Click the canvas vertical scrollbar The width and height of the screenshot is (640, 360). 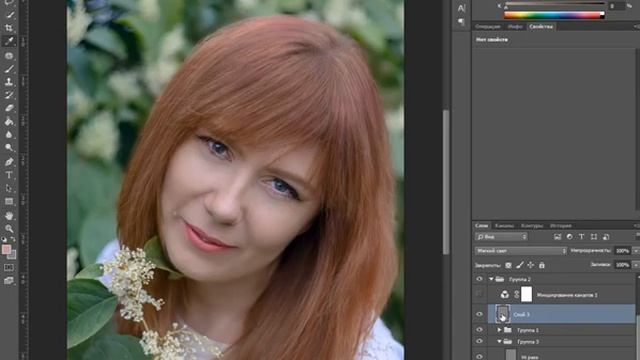point(446,182)
